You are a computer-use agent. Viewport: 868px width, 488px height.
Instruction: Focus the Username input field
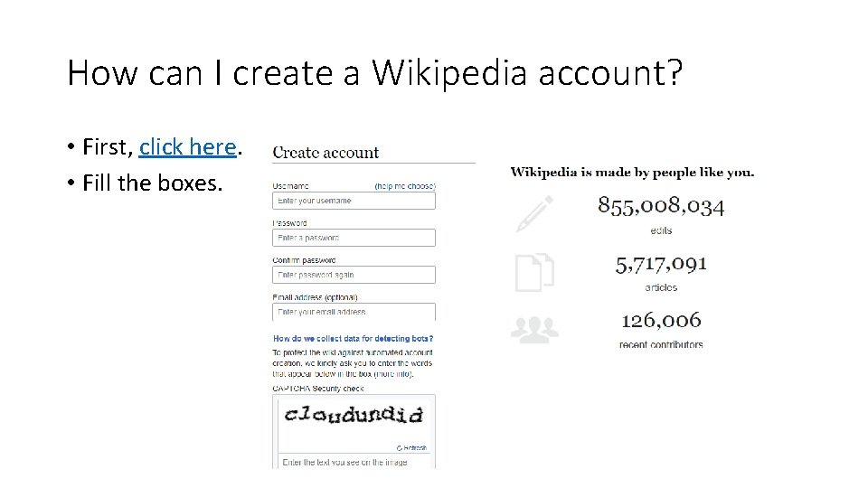pyautogui.click(x=354, y=201)
